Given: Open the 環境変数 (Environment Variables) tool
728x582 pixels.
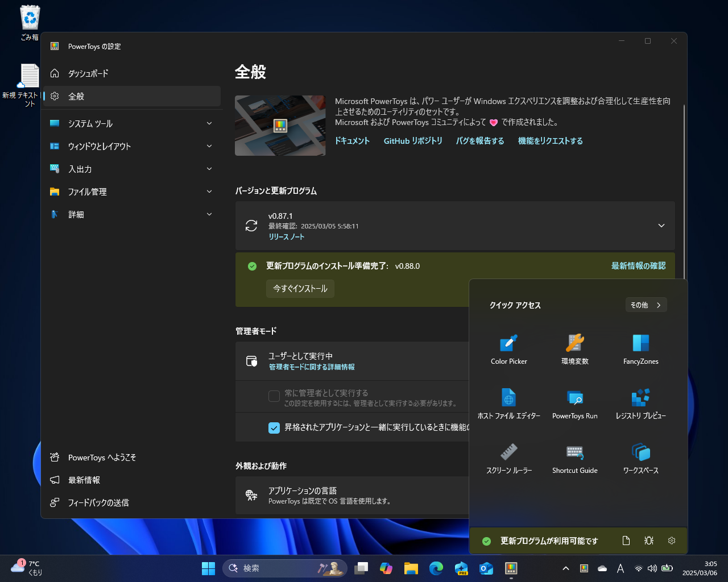Looking at the screenshot, I should point(574,349).
